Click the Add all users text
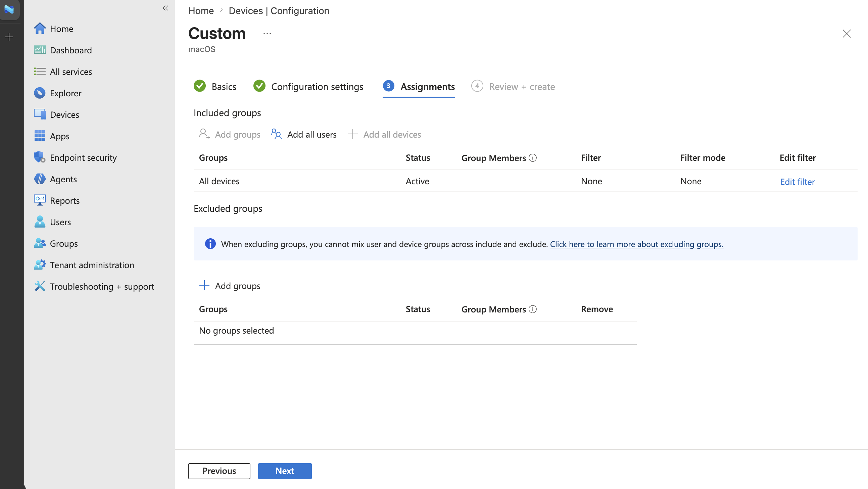Image resolution: width=868 pixels, height=489 pixels. click(312, 134)
